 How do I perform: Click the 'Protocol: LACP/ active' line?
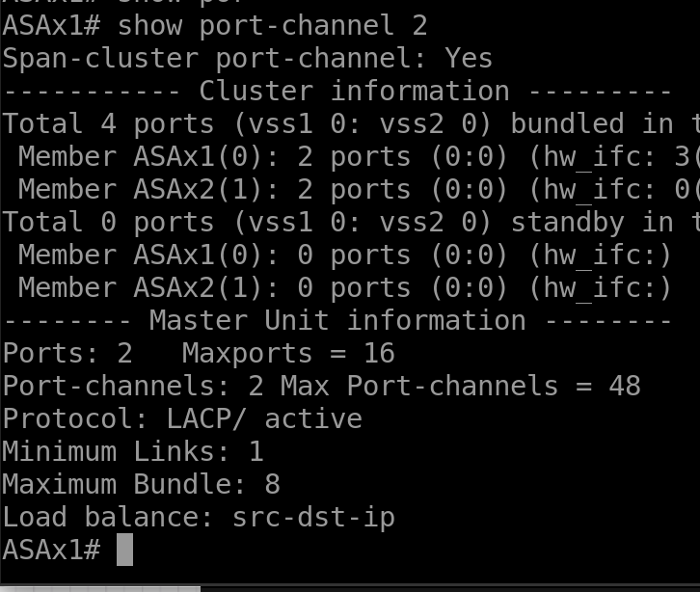[182, 418]
